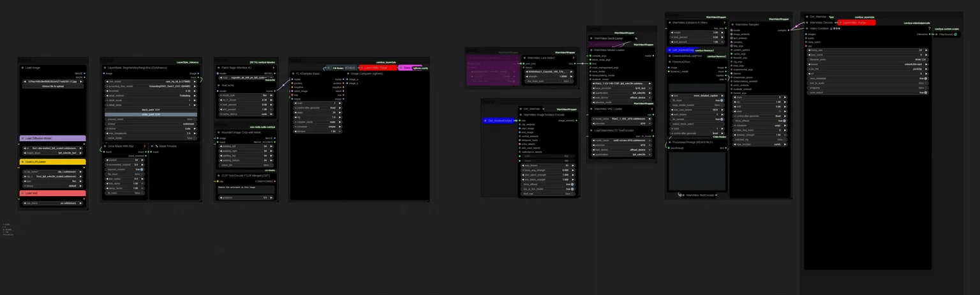This screenshot has width=980, height=295.
Task: Toggle fill_holes in Grow Mask With Blur
Action: (x=125, y=193)
